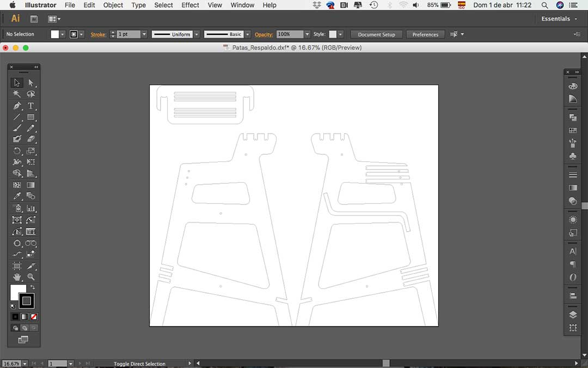The height and width of the screenshot is (368, 588).
Task: Activate the Zoom magnifier tool
Action: 30,277
